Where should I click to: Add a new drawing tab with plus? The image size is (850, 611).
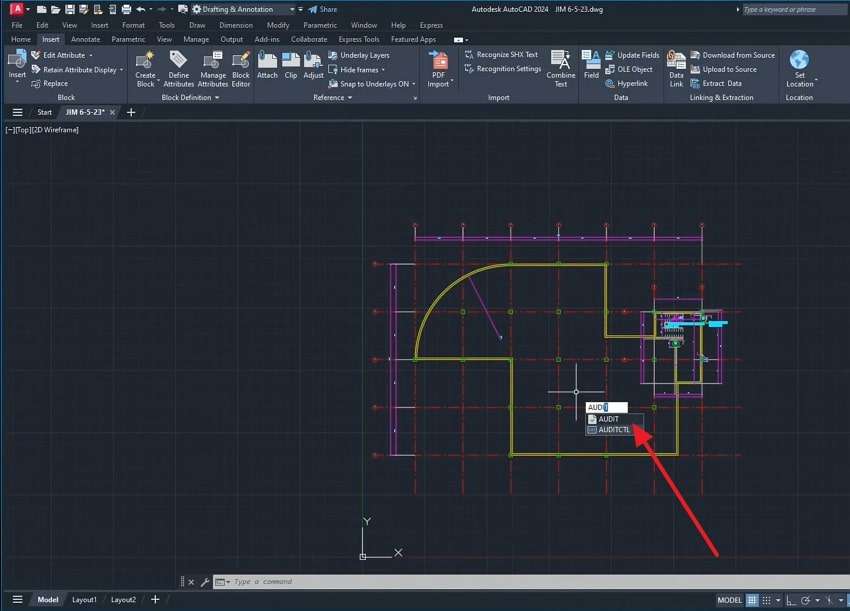(131, 112)
